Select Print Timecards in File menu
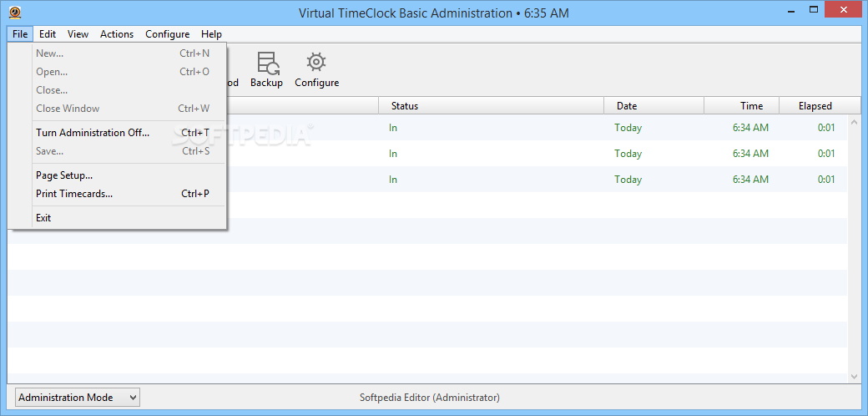Image resolution: width=868 pixels, height=416 pixels. [x=117, y=194]
